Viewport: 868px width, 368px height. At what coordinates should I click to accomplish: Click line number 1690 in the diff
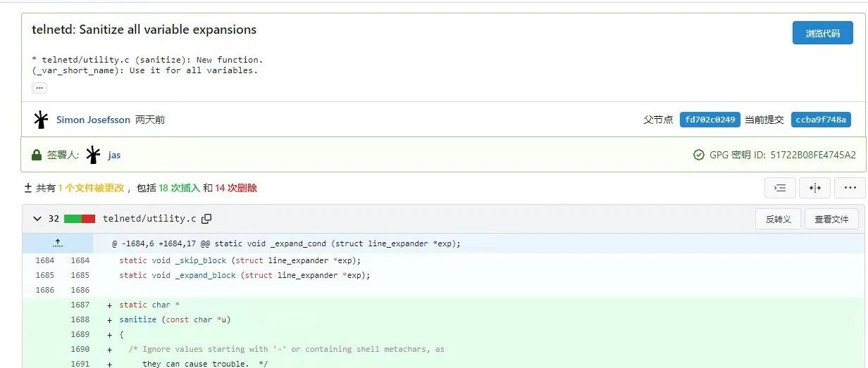pyautogui.click(x=80, y=349)
